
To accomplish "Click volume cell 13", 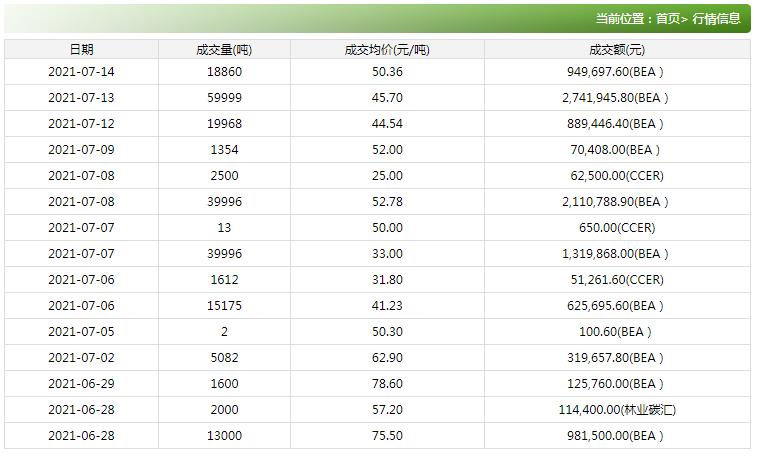I will click(224, 228).
